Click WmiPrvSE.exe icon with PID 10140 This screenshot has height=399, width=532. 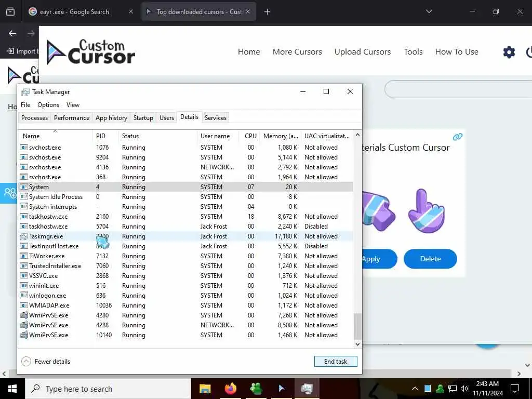24,335
